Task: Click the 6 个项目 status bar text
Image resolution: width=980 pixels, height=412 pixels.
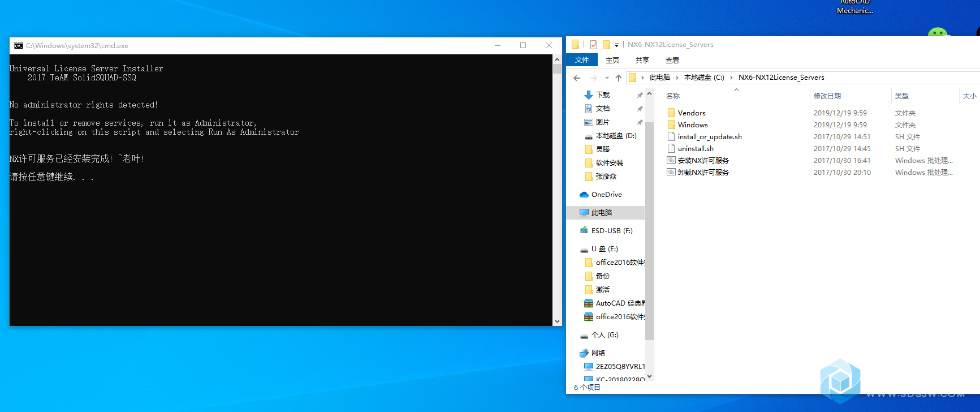Action: coord(587,388)
